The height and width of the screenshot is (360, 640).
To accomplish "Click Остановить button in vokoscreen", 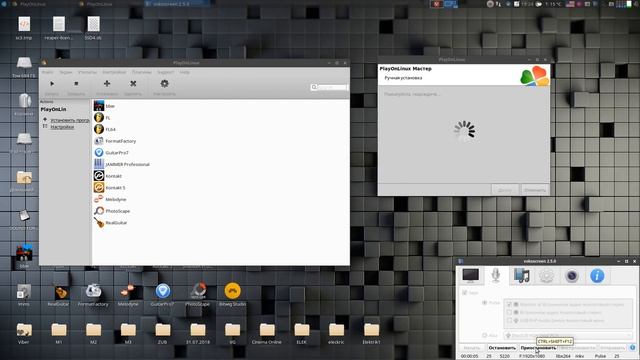I will tap(502, 348).
